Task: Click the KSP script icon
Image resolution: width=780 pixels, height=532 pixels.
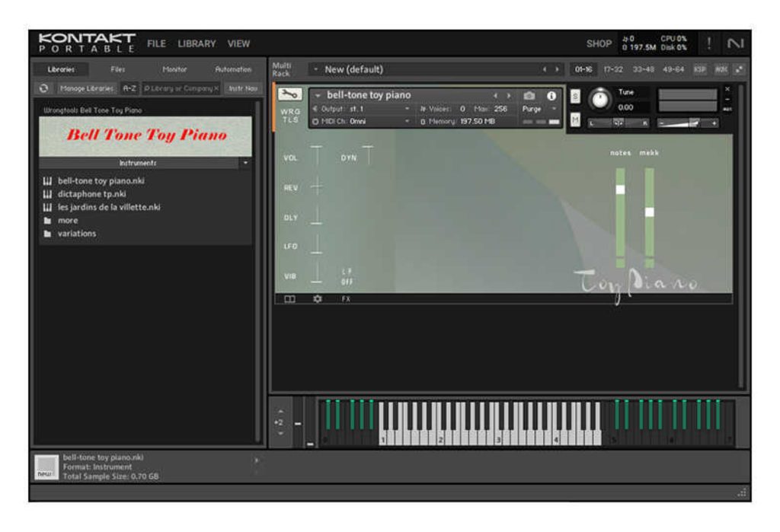Action: 699,69
